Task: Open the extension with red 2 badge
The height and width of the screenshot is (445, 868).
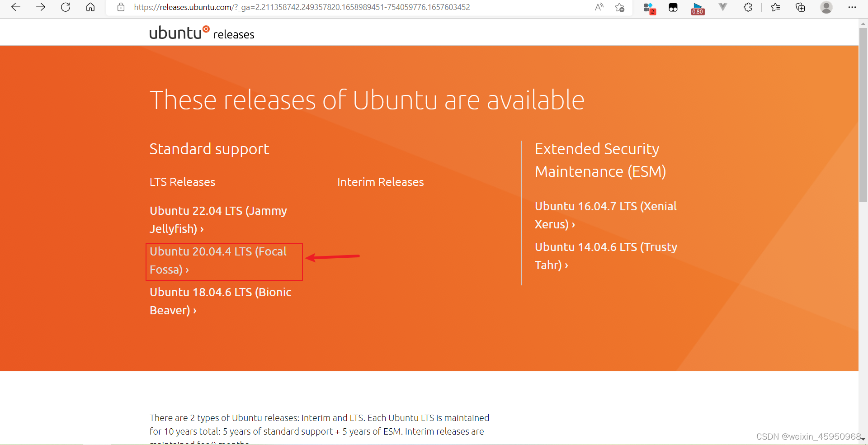Action: 649,8
